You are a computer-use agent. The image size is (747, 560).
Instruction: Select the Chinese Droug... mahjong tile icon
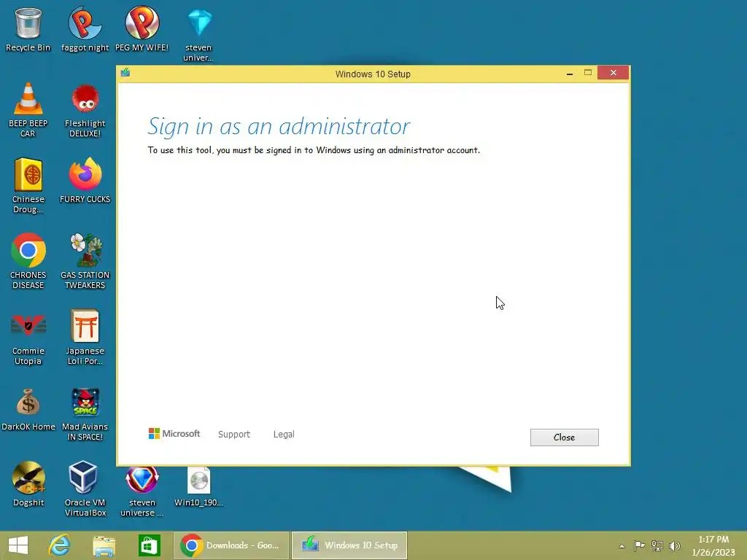pyautogui.click(x=28, y=185)
